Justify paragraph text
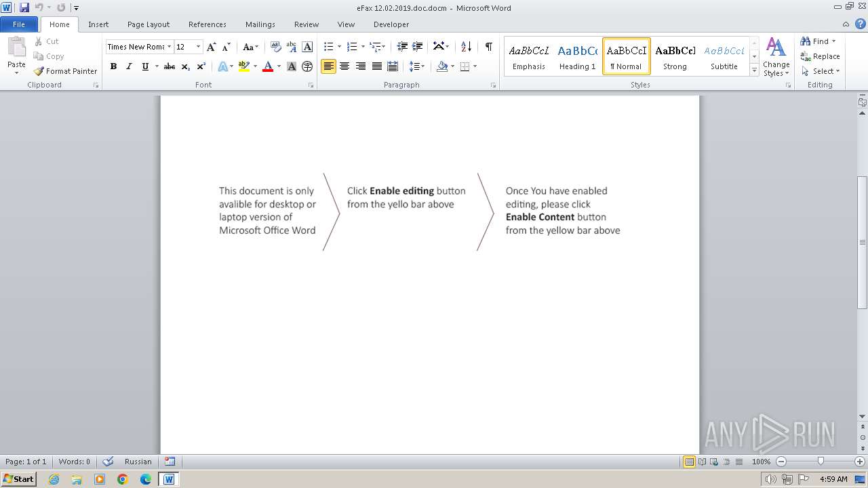 point(376,66)
